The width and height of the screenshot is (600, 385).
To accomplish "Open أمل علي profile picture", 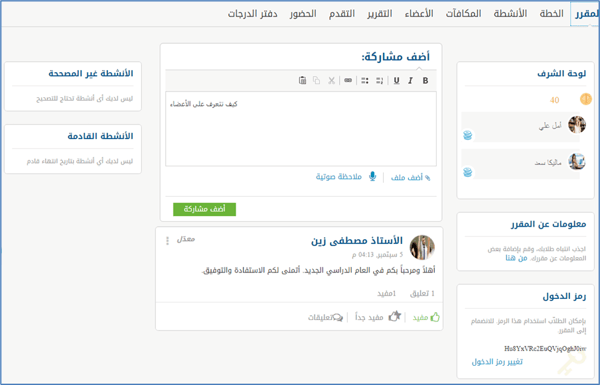I will (x=577, y=125).
